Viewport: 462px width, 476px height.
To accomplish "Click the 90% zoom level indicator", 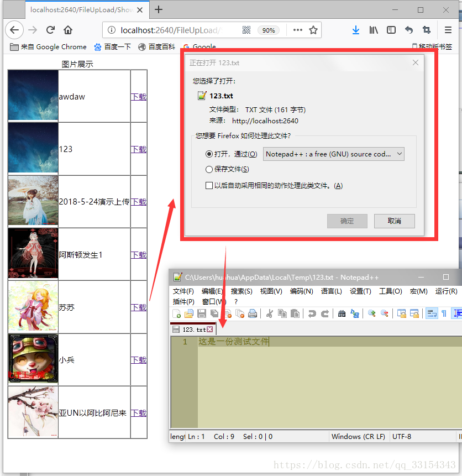I will click(269, 30).
